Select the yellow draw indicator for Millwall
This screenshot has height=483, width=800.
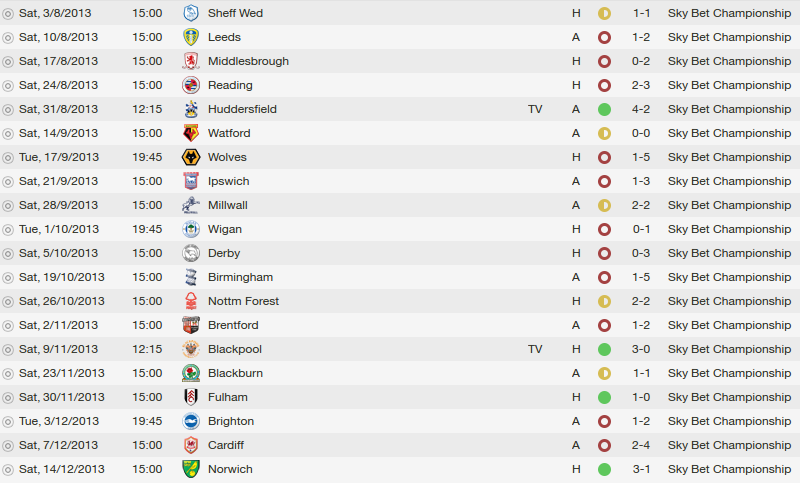pos(604,206)
